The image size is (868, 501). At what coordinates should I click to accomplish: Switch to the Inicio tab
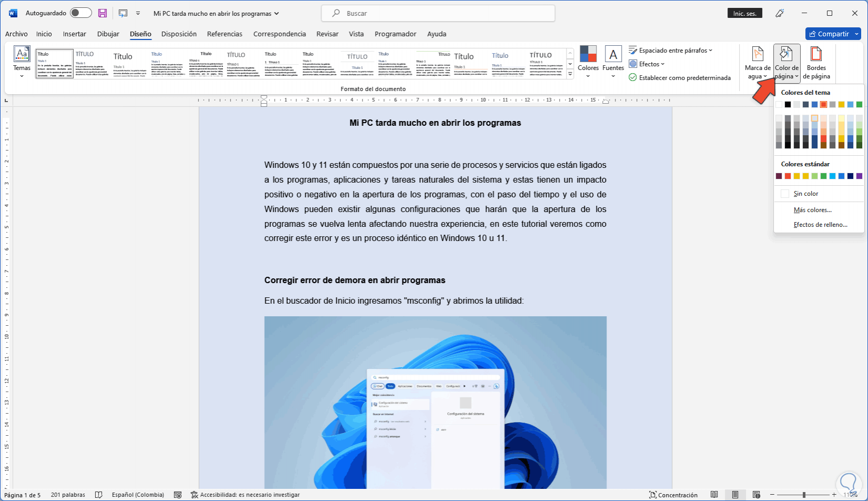click(x=44, y=34)
